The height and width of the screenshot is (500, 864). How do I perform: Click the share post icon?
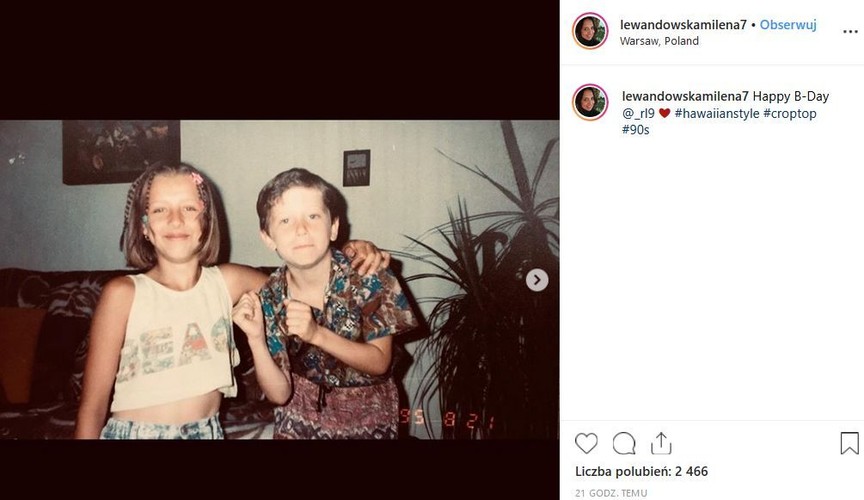(661, 443)
